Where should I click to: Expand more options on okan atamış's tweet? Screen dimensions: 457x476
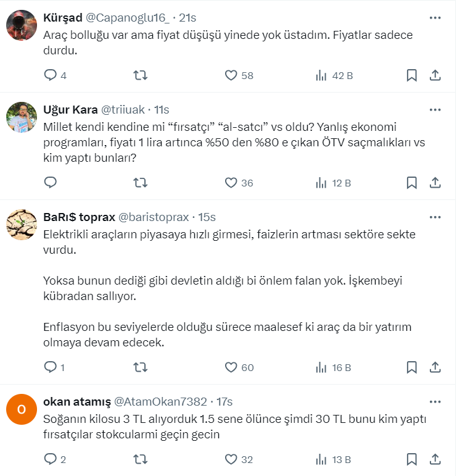coord(435,402)
